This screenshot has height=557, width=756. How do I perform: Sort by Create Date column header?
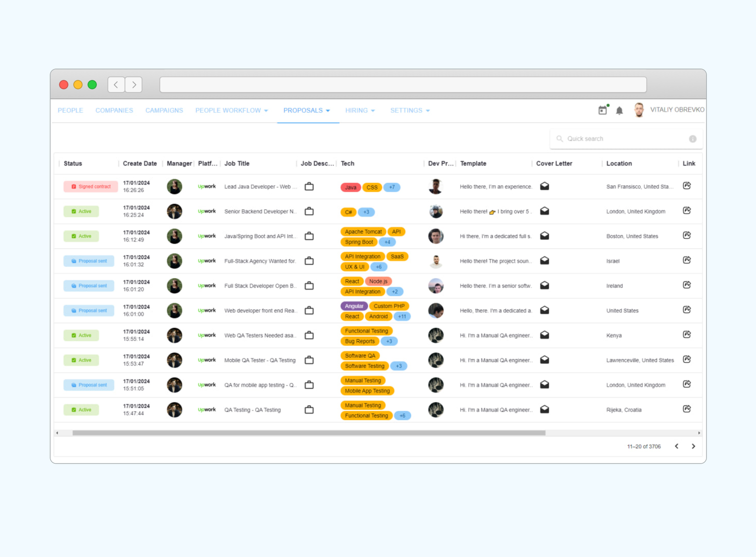point(140,164)
